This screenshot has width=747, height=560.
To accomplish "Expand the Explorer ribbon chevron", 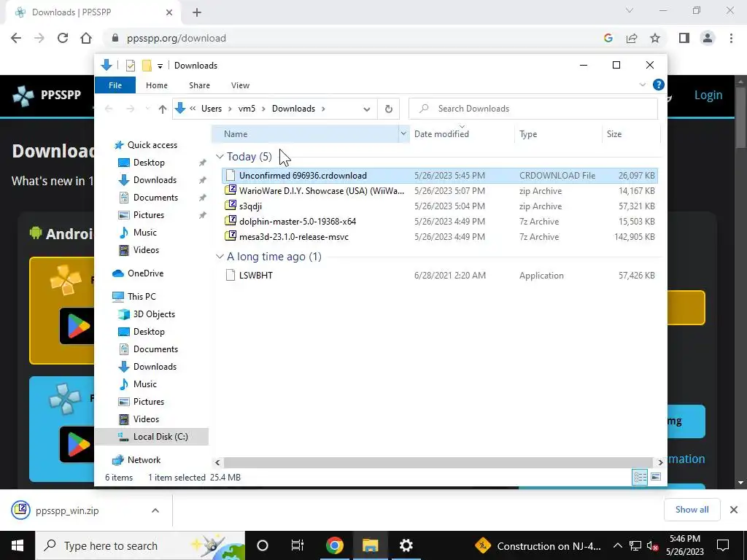I will [x=642, y=85].
